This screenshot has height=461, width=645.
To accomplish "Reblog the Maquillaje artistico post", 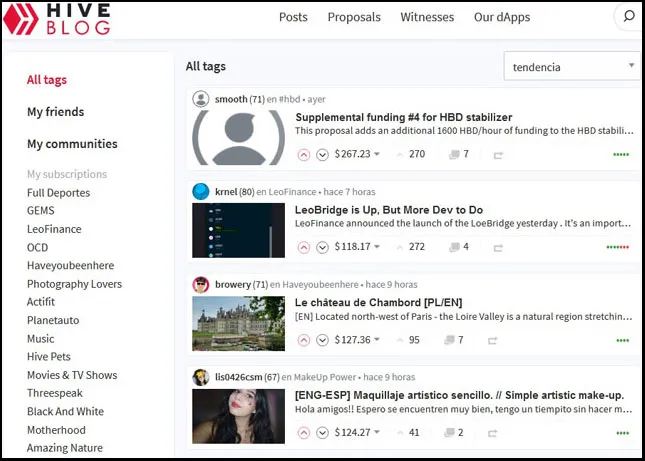I will (492, 433).
